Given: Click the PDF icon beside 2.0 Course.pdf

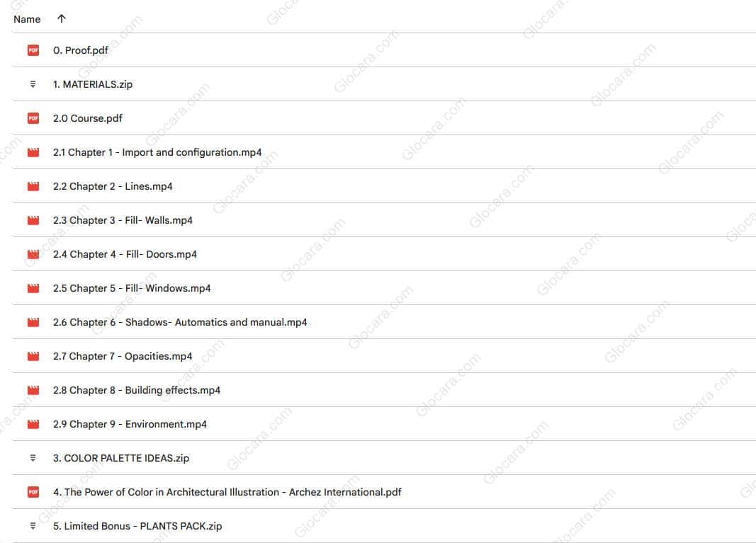Looking at the screenshot, I should point(33,118).
